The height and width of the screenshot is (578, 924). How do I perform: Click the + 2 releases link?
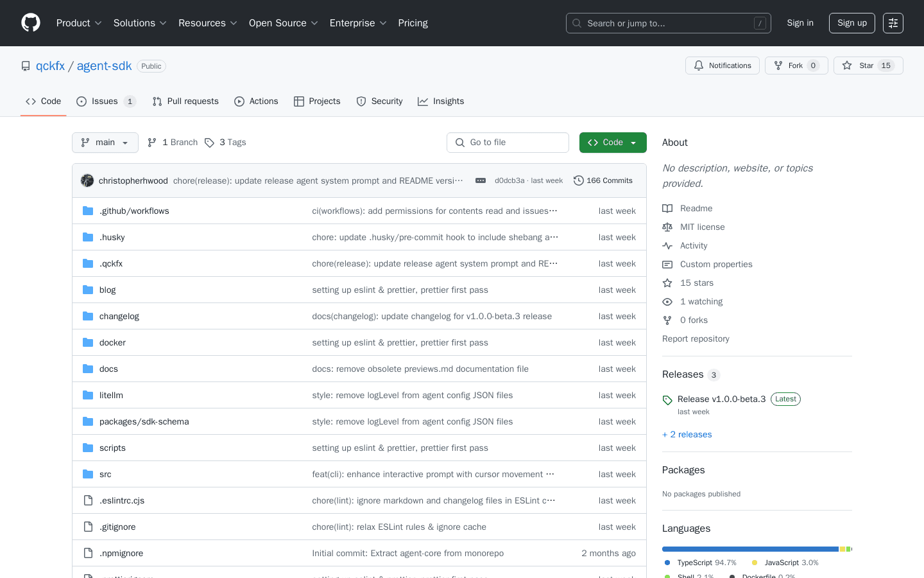(x=687, y=434)
